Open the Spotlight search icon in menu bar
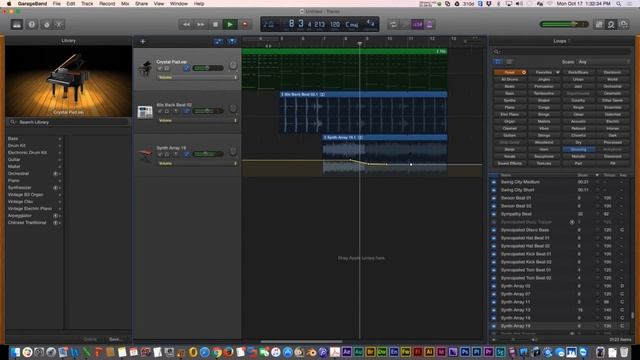The image size is (640, 360). pyautogui.click(x=619, y=4)
